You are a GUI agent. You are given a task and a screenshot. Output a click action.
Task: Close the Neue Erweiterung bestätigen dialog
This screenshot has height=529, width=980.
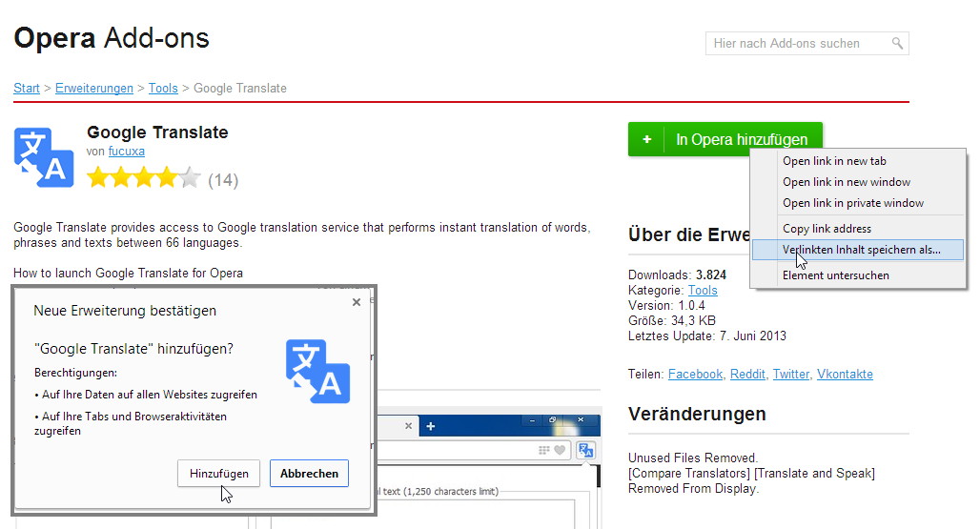pyautogui.click(x=357, y=302)
